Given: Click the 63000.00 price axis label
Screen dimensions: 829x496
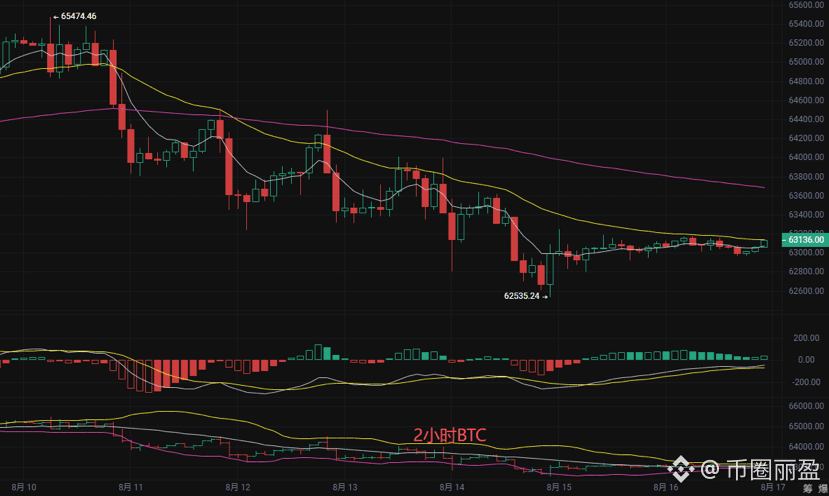Looking at the screenshot, I should pyautogui.click(x=806, y=252).
